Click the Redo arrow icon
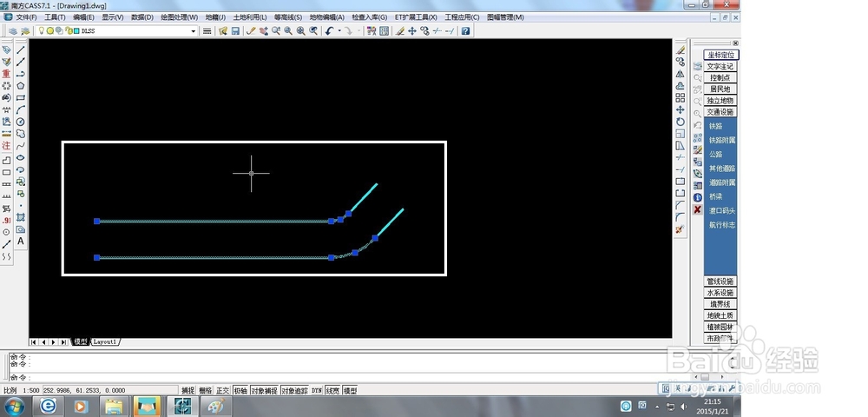This screenshot has height=417, width=868. point(348,31)
